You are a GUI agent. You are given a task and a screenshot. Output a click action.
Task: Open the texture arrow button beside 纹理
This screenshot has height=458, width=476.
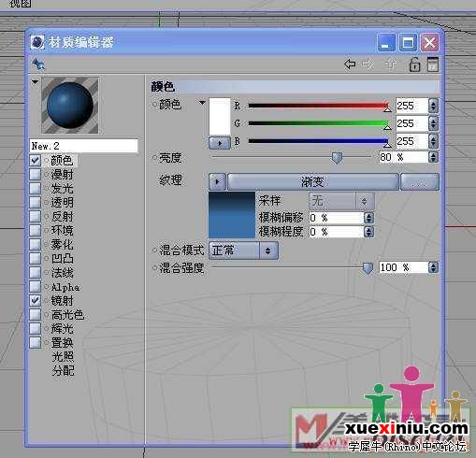pos(217,181)
